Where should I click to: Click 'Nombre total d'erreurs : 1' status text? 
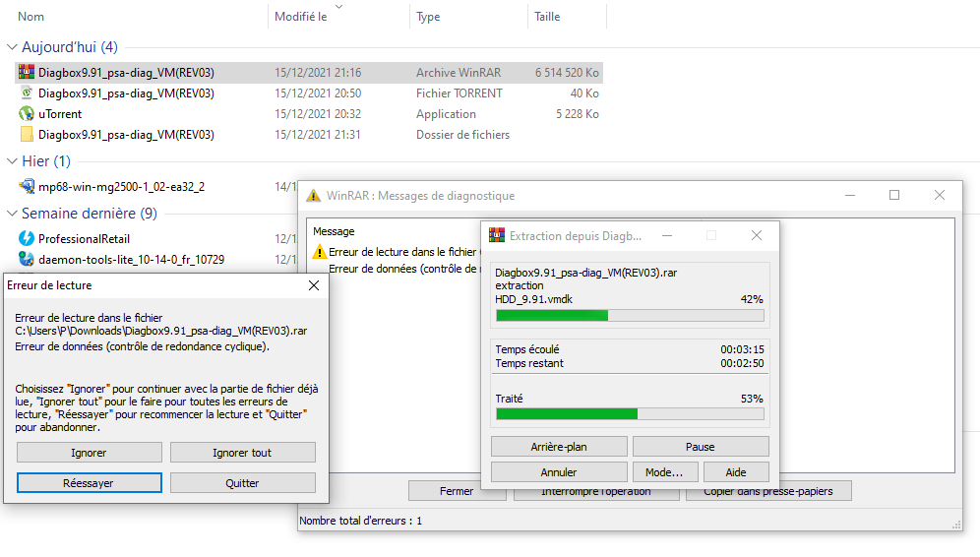coord(361,521)
